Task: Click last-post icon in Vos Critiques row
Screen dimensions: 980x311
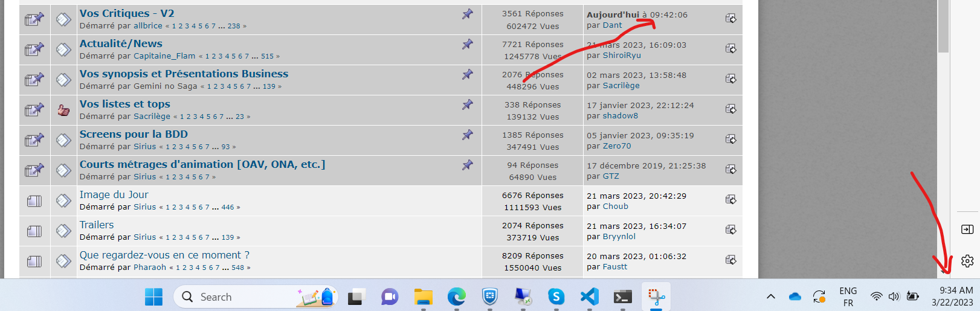Action: 731,19
